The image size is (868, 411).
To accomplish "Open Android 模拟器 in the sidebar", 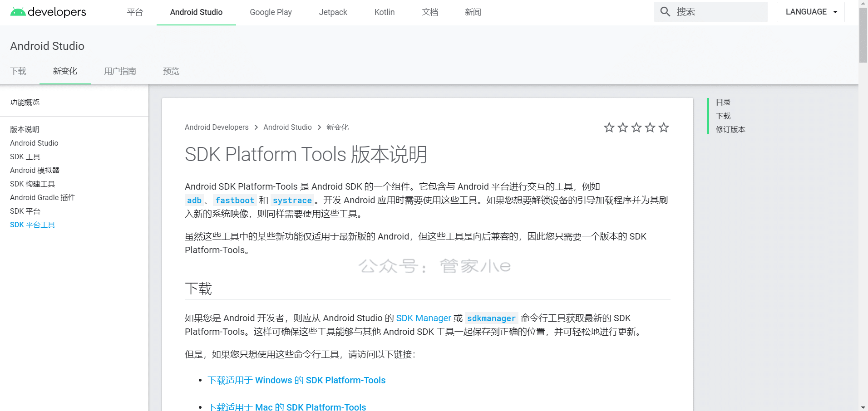I will click(x=35, y=171).
